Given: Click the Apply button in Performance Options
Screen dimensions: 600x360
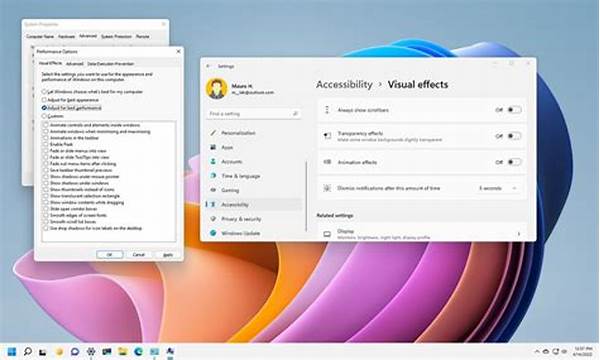Looking at the screenshot, I should pos(168,255).
